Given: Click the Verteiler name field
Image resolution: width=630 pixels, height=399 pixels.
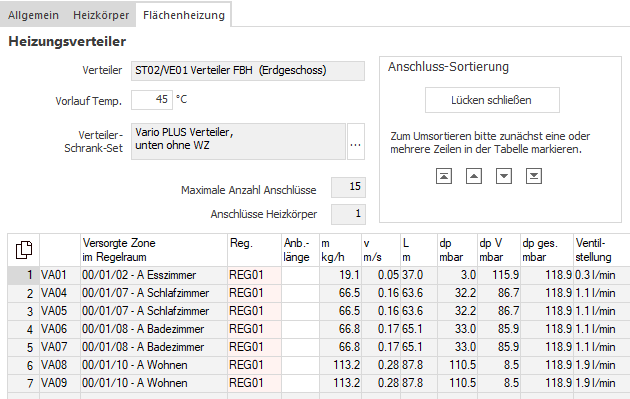Looking at the screenshot, I should [248, 71].
